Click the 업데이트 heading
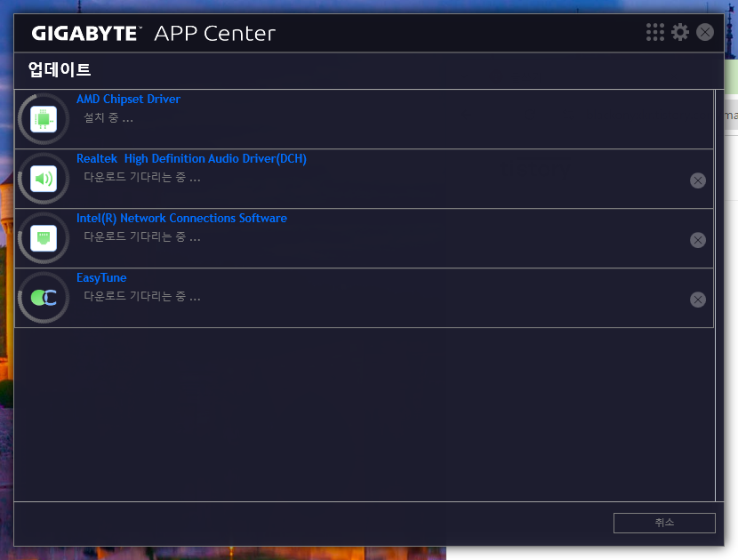Viewport: 738px width, 560px height. (60, 69)
